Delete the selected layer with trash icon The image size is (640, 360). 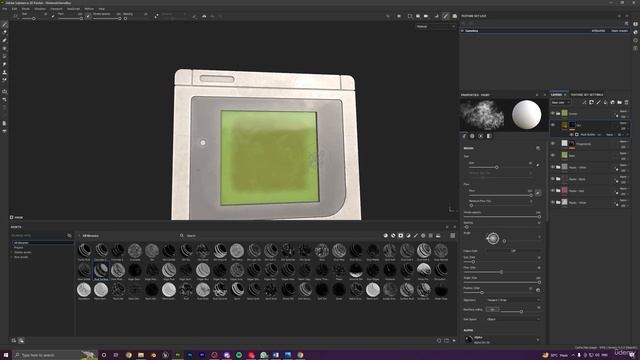pyautogui.click(x=626, y=102)
